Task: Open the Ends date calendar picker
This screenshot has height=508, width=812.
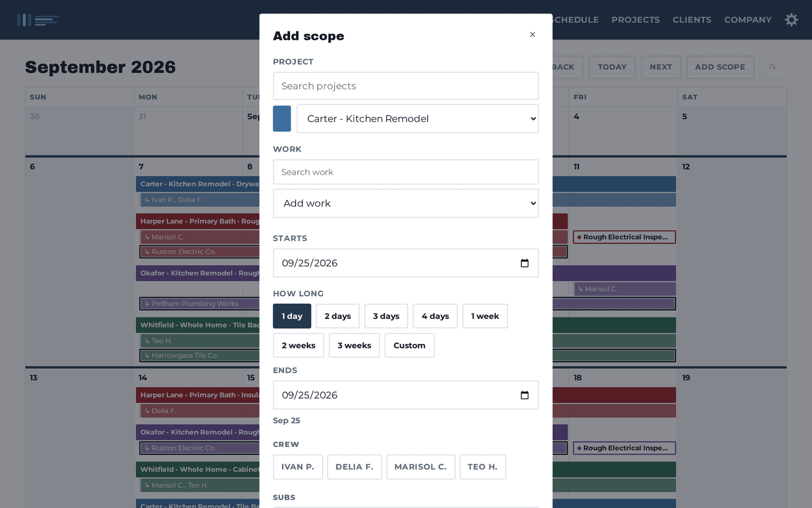Action: click(524, 395)
